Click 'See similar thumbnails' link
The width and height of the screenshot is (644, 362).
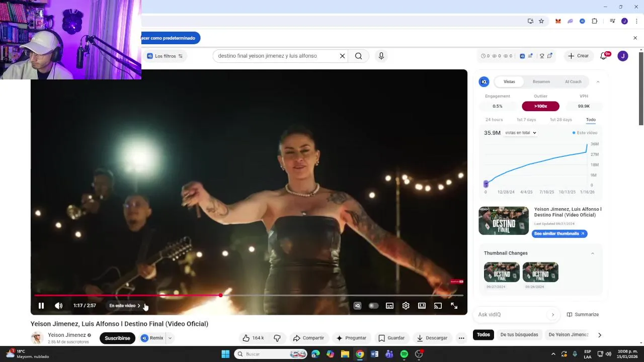pos(559,234)
